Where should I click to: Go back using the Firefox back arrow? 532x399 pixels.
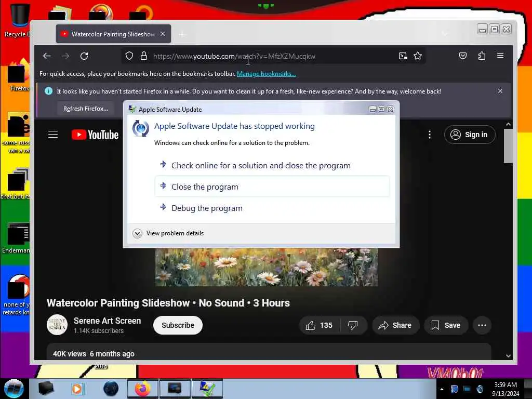point(47,56)
